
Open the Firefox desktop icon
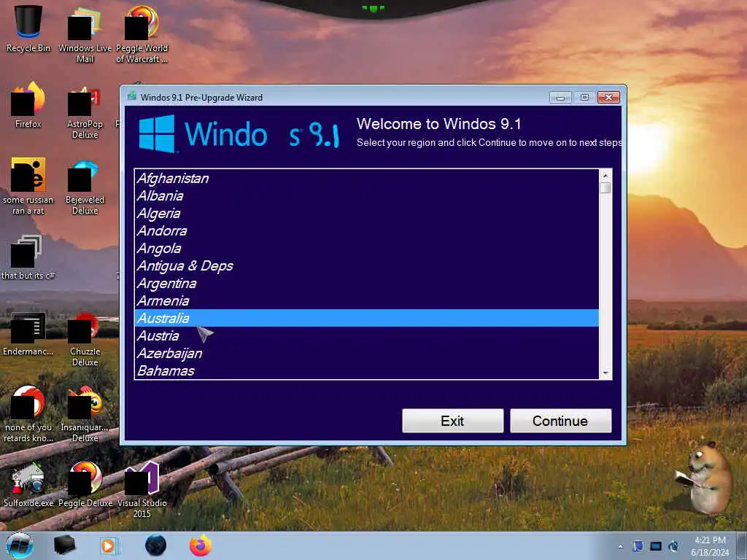(x=28, y=105)
